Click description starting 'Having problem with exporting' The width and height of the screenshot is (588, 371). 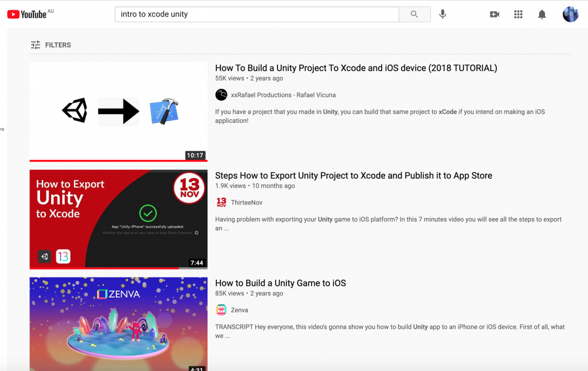coord(389,223)
